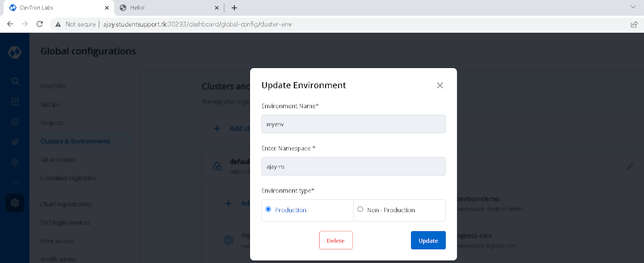Share this page using the share icon
Screen dimensions: 644x263
(x=634, y=24)
